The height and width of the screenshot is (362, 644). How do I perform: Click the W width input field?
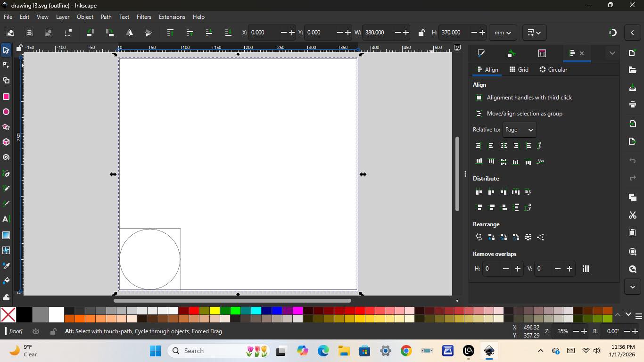[378, 33]
